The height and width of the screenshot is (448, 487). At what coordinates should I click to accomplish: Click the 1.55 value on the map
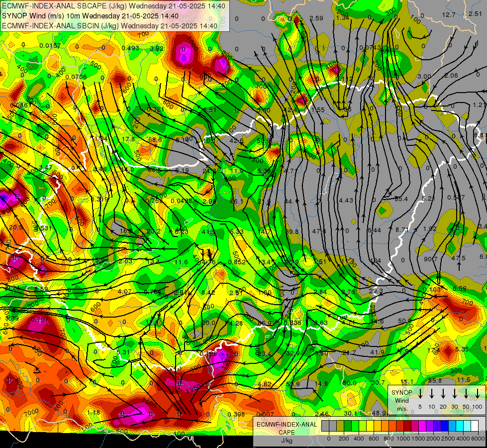(318, 110)
